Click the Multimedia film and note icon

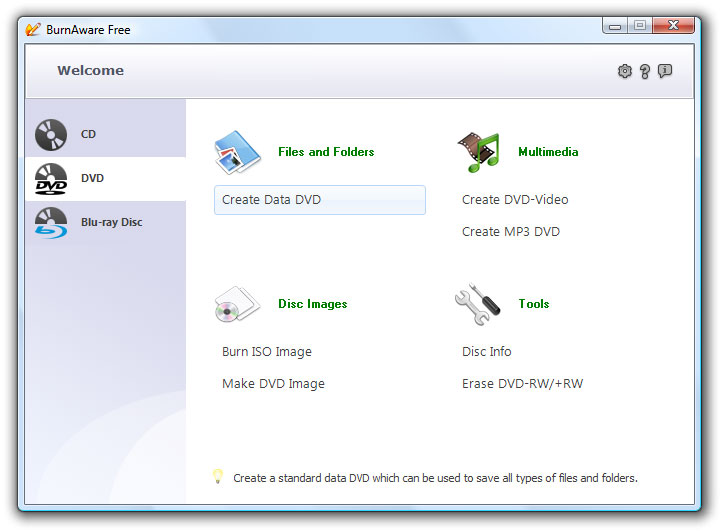pos(479,152)
